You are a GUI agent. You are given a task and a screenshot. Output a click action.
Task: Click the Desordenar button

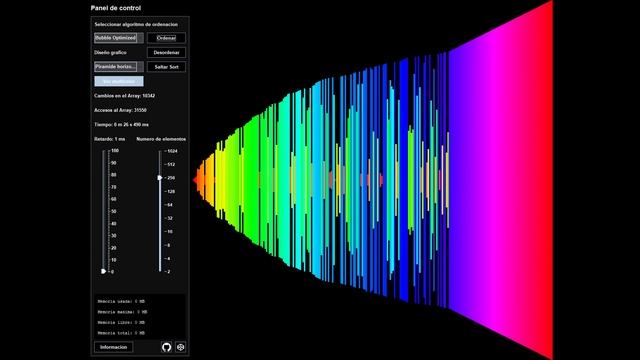(166, 53)
